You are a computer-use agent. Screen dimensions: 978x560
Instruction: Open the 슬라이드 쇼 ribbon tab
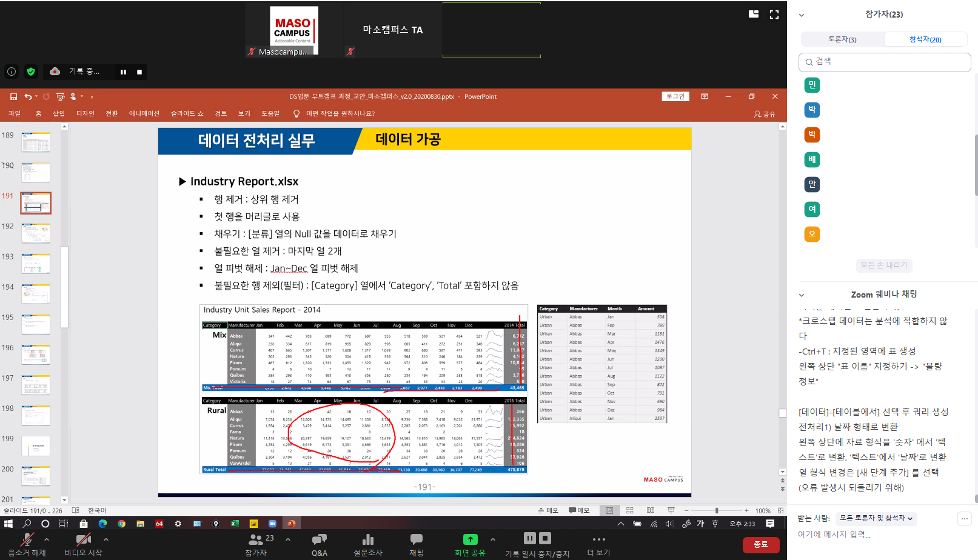pyautogui.click(x=187, y=113)
